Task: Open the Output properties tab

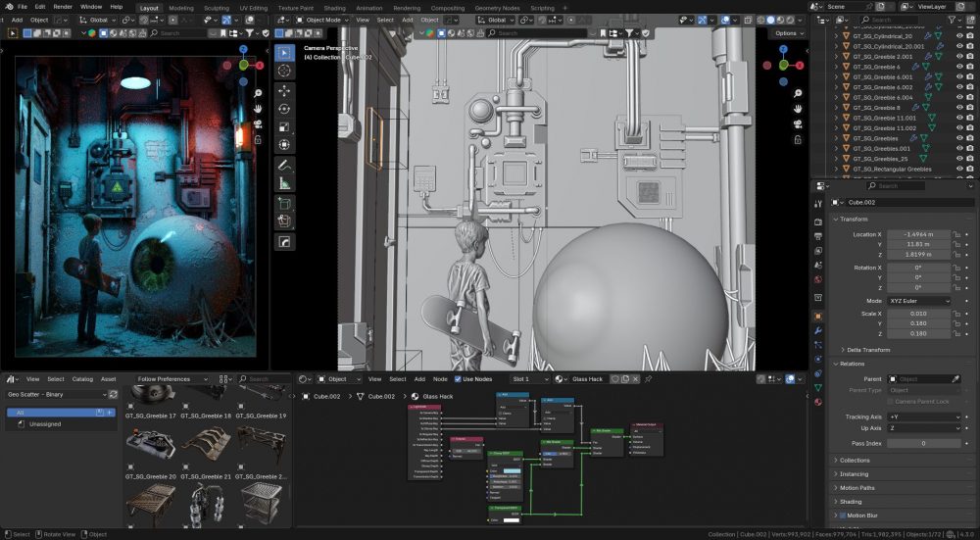Action: [818, 236]
